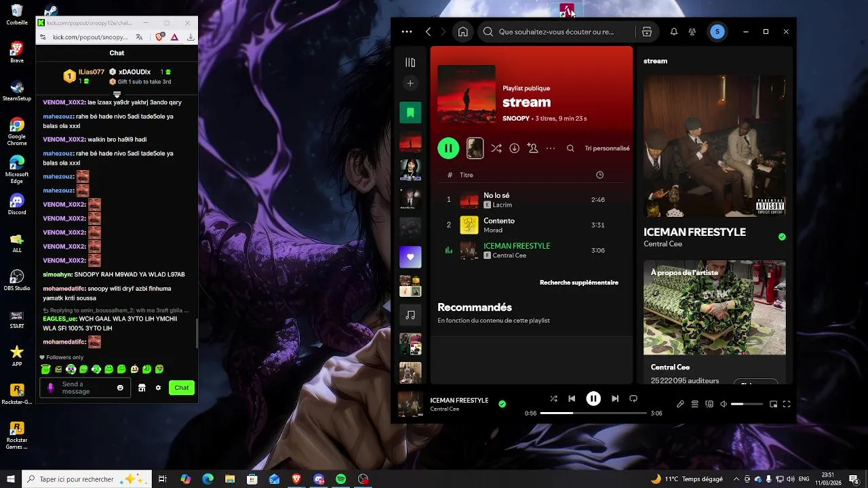Skip to next track
This screenshot has height=488, width=868.
pos(615,399)
